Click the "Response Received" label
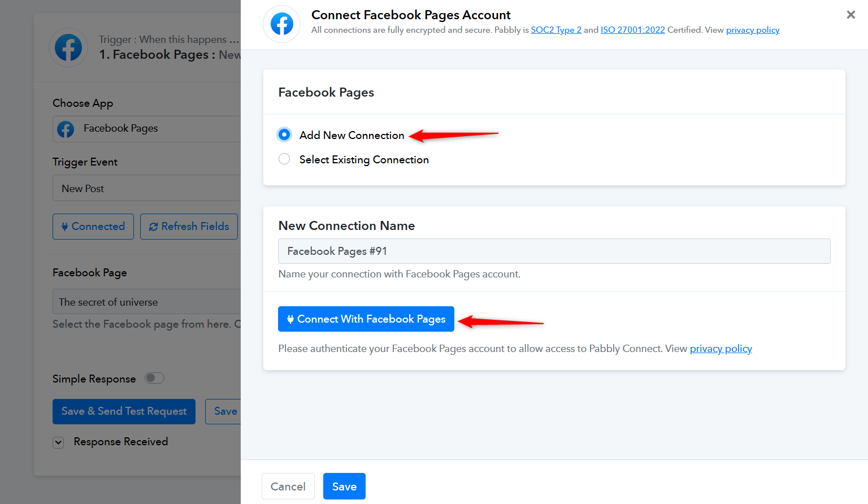 [121, 442]
